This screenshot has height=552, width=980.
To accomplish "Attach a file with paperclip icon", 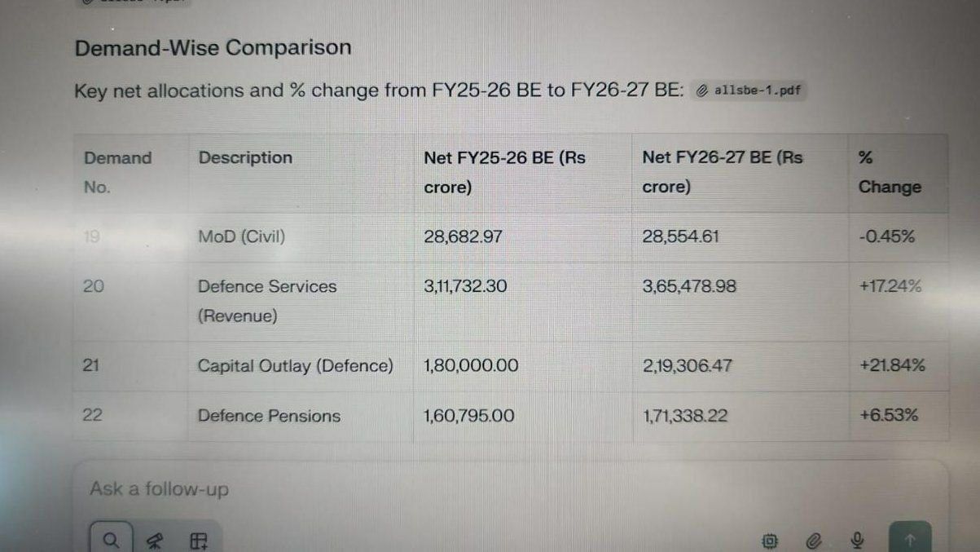I will pyautogui.click(x=813, y=540).
